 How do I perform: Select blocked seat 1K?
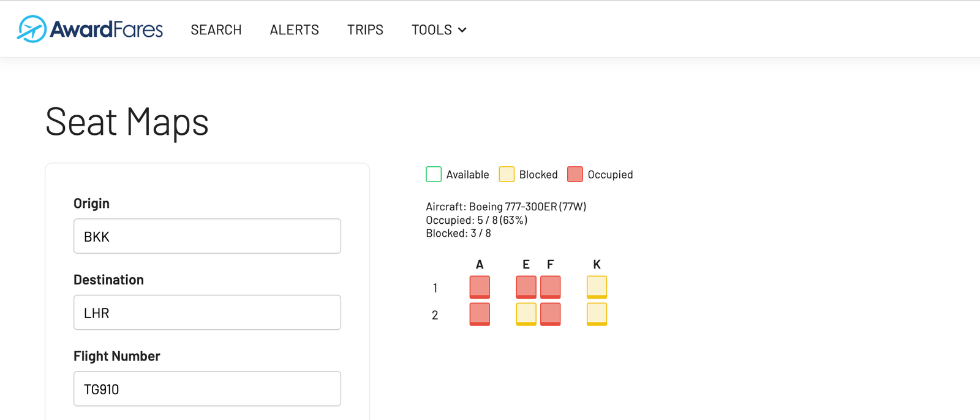click(x=597, y=287)
